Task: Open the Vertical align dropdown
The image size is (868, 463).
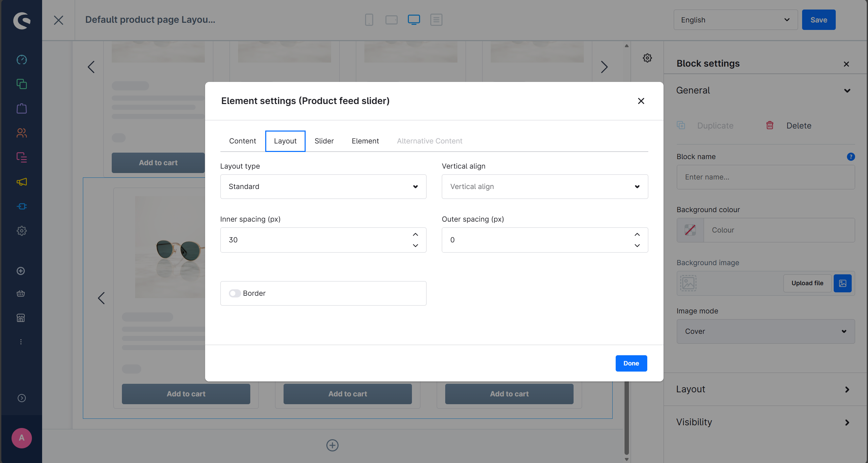Action: tap(545, 187)
